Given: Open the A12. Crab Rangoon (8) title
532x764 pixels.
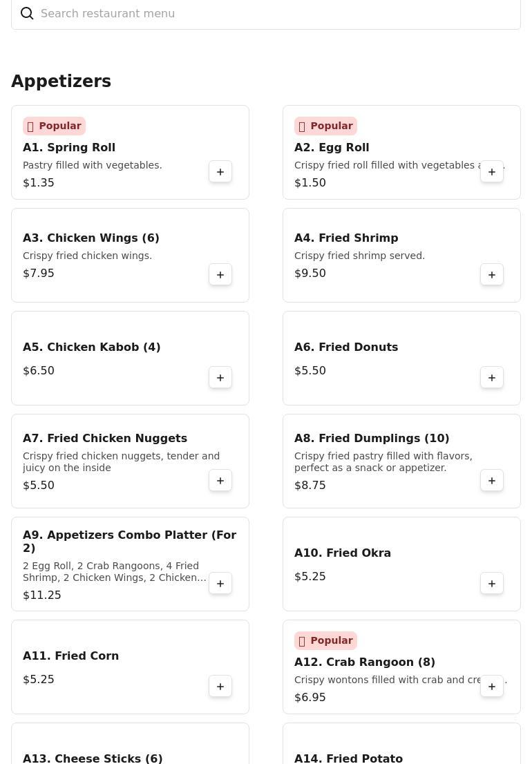Looking at the screenshot, I should (364, 662).
